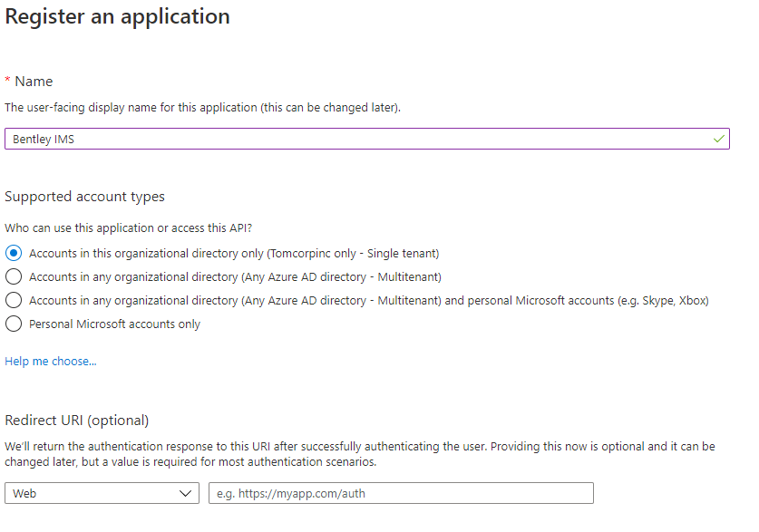Click the Name field containing "Bentley IMS"
Screen dimensions: 759x532
click(363, 139)
